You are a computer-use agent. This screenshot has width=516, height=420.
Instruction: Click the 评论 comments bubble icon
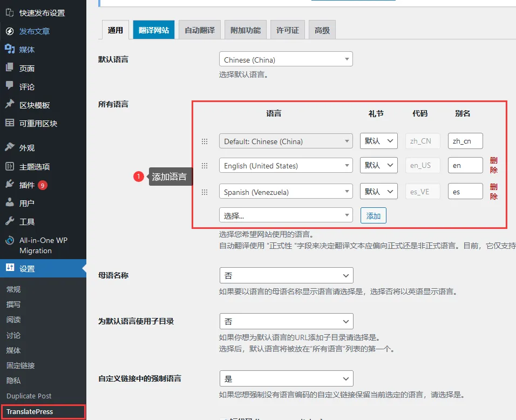click(x=10, y=86)
